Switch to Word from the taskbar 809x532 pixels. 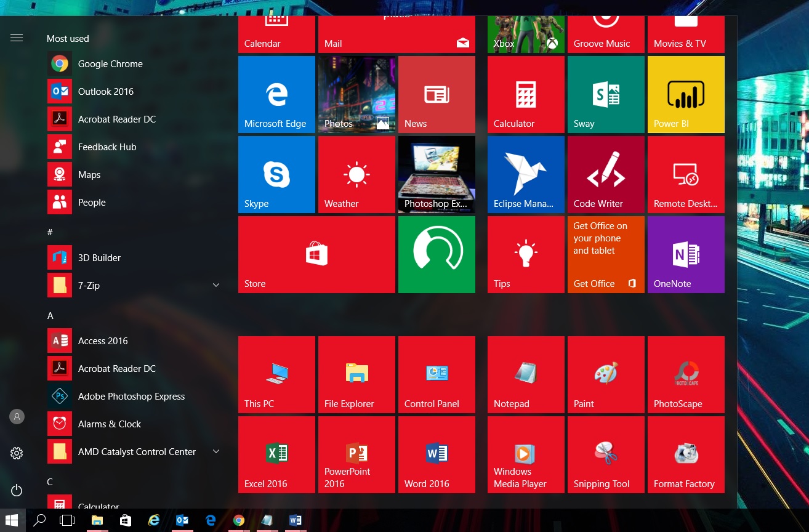coord(296,520)
